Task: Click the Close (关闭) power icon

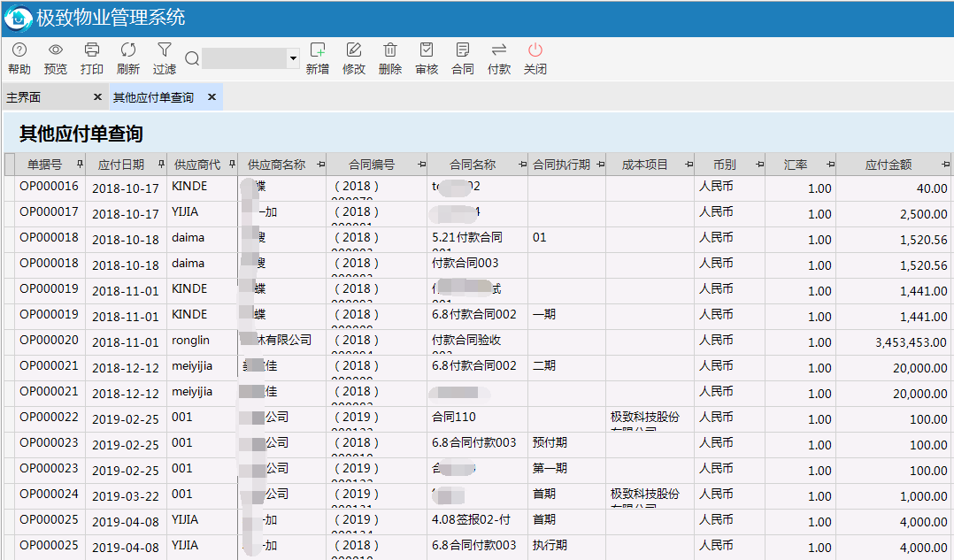Action: pos(535,50)
